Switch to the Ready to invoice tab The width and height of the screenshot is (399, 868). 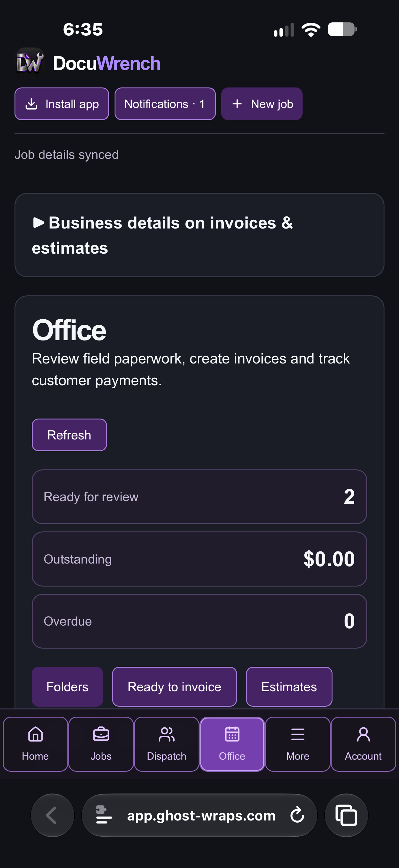coord(174,687)
